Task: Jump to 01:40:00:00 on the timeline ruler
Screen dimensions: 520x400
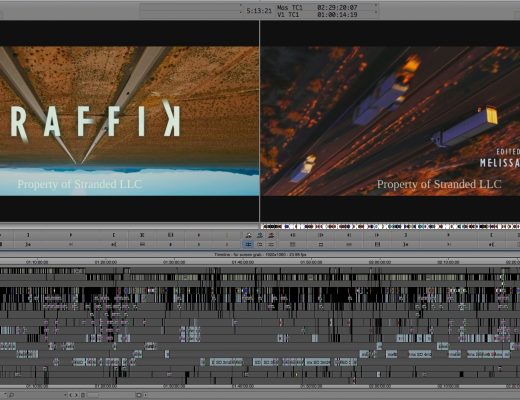Action: tap(243, 262)
